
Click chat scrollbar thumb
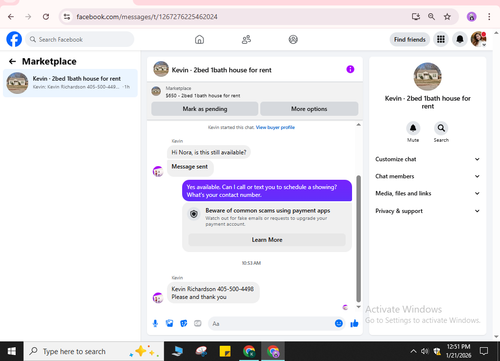tap(358, 238)
